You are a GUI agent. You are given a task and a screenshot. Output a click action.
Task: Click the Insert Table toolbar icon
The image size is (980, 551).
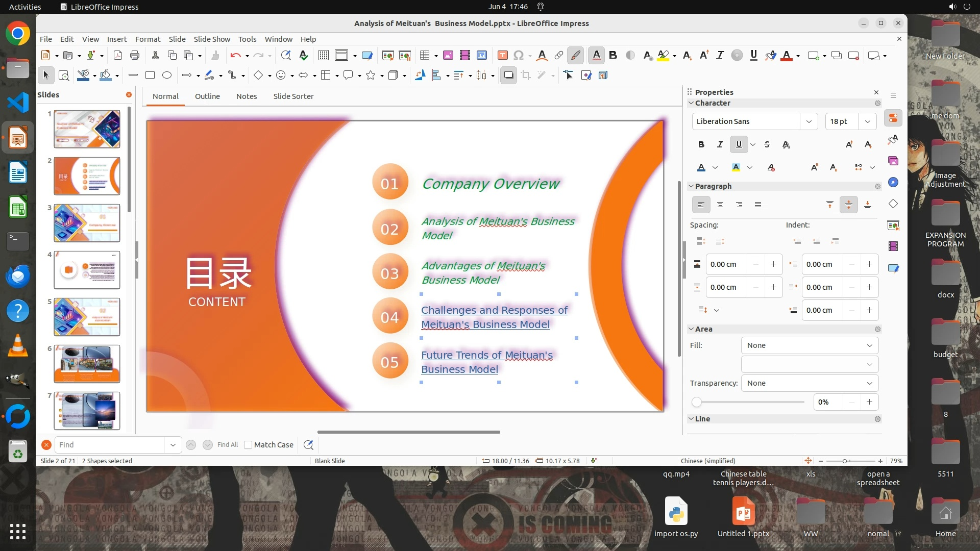pos(424,56)
